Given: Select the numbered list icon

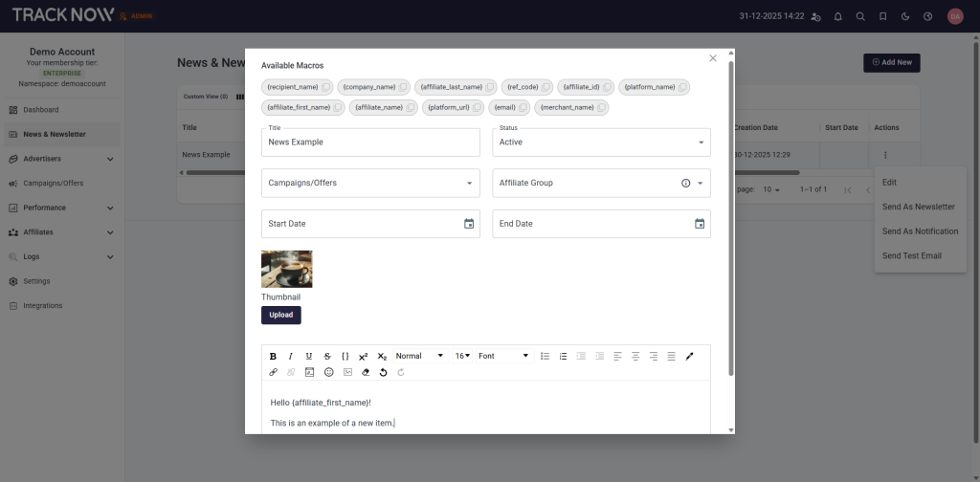Looking at the screenshot, I should tap(563, 356).
